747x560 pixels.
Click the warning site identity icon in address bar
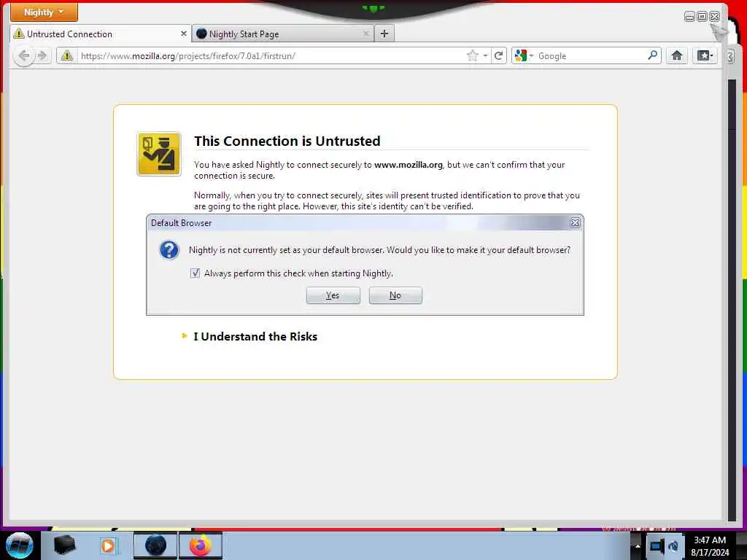pyautogui.click(x=67, y=55)
